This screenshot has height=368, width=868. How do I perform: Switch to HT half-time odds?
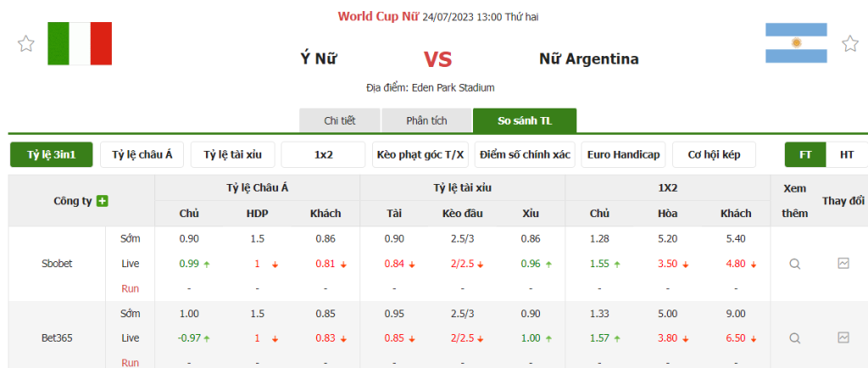tap(847, 154)
